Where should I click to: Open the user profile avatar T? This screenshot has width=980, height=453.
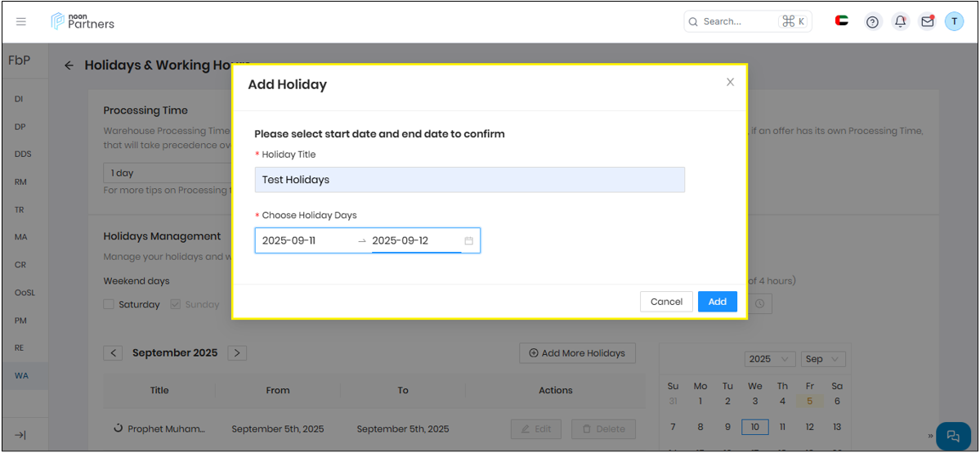[954, 22]
